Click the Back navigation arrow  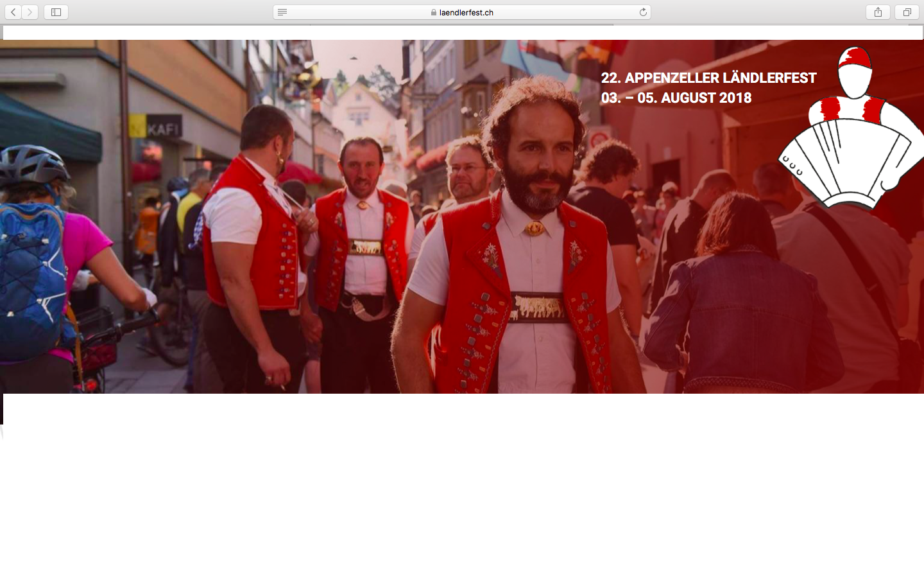click(13, 12)
